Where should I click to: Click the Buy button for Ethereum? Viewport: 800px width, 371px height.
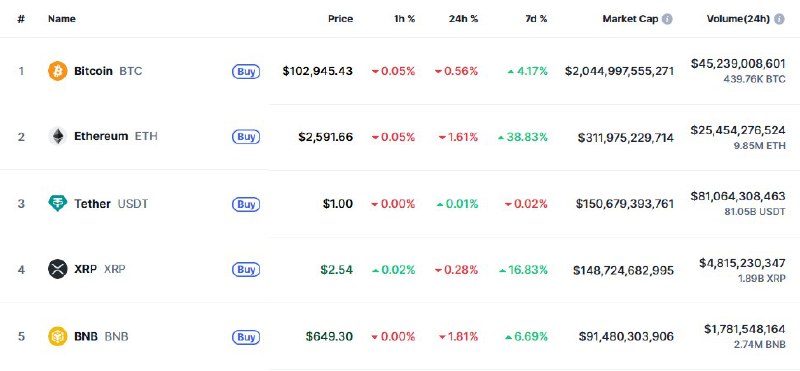[246, 137]
